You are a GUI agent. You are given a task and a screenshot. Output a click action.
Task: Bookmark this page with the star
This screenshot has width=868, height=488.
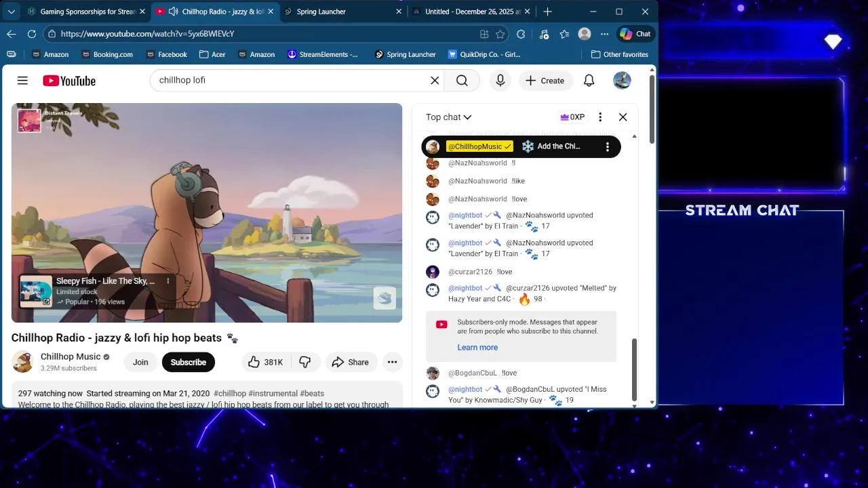[x=500, y=34]
